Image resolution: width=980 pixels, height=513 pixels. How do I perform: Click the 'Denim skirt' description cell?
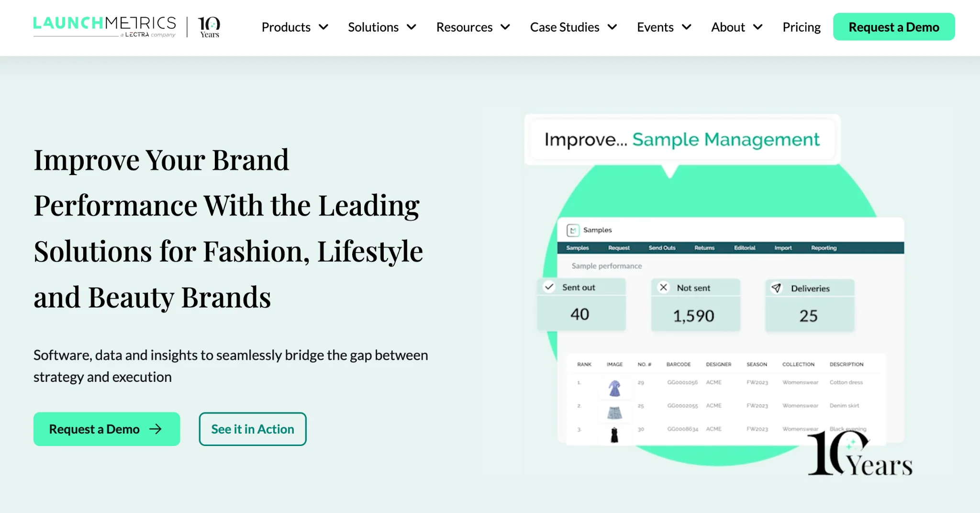[844, 405]
